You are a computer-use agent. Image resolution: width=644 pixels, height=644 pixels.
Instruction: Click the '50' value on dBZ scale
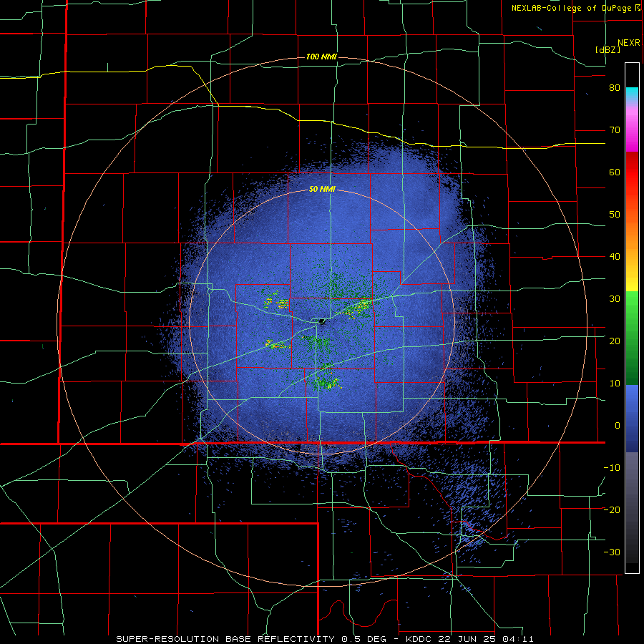coord(615,215)
